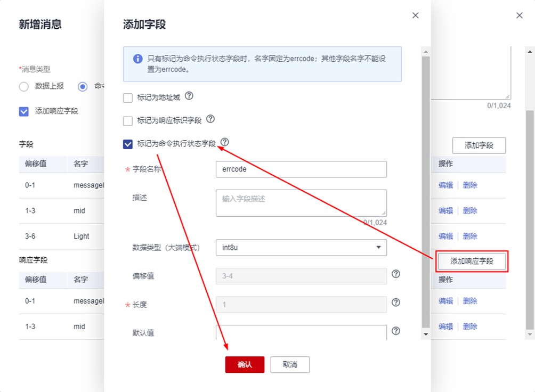Click the 描述 text area
535x392 pixels.
301,203
